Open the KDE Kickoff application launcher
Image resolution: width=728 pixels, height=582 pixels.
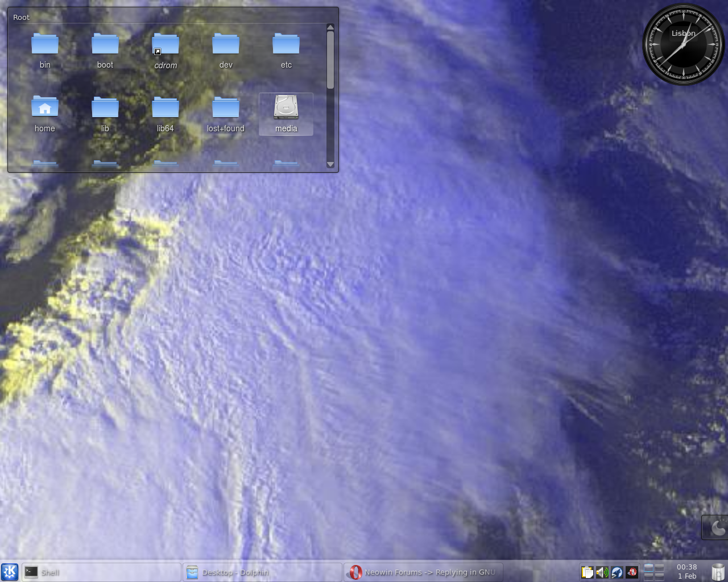10,572
